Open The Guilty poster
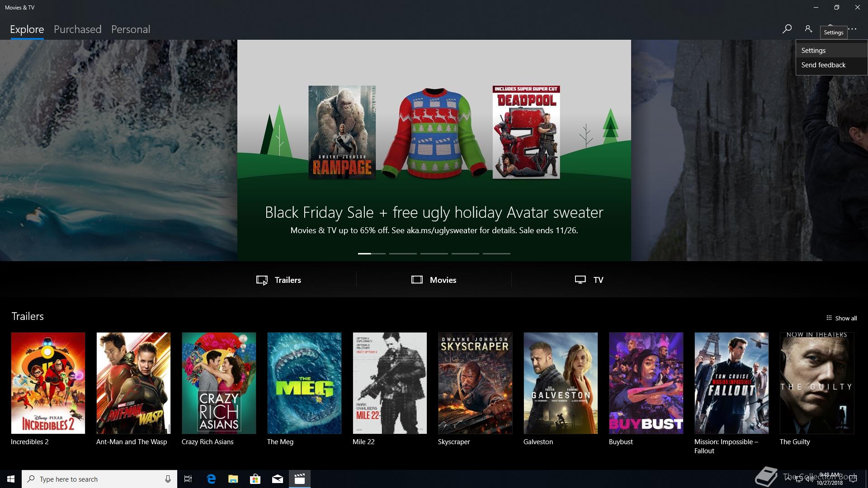The image size is (868, 488). coord(817,383)
